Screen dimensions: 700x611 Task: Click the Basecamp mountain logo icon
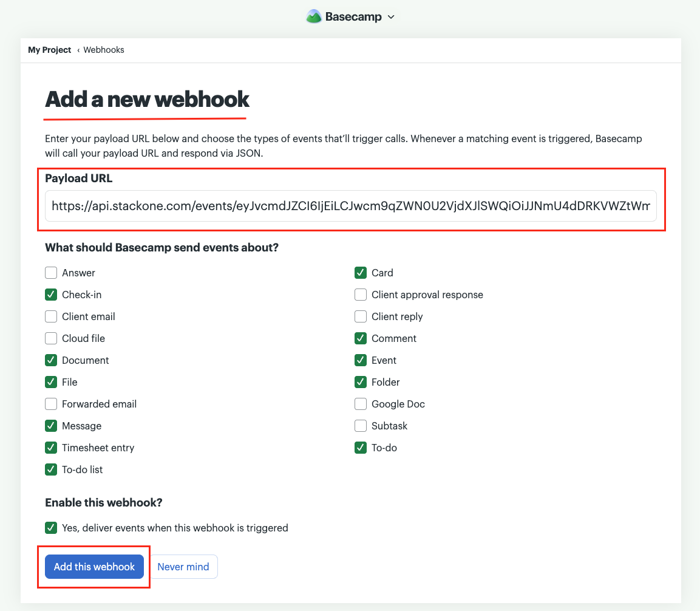(x=314, y=16)
